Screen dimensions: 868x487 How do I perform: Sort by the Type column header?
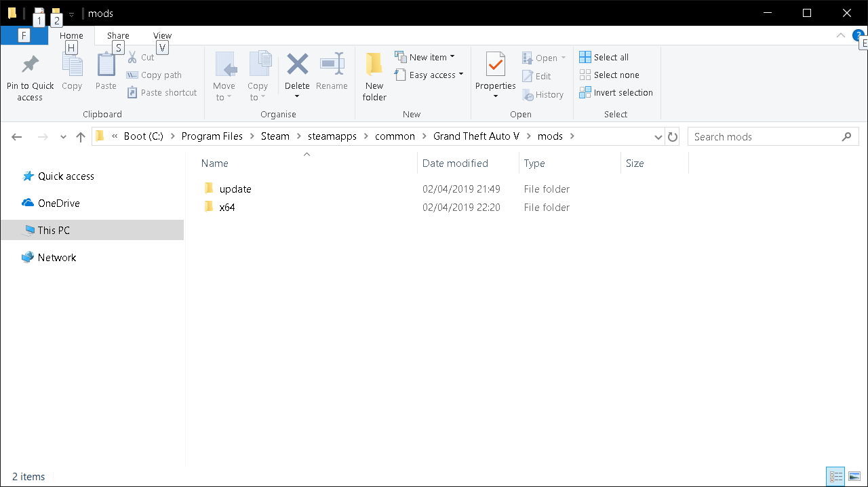(570, 163)
